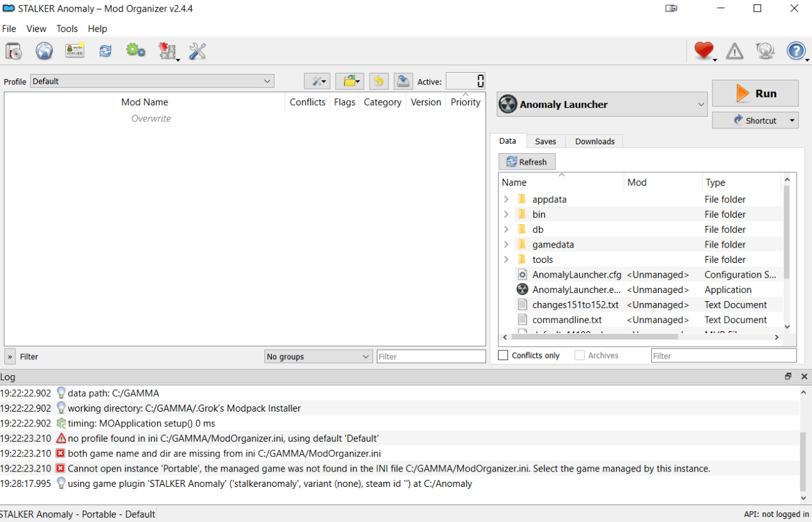Open the Notifications warning triangle icon
This screenshot has height=522, width=812.
point(735,51)
